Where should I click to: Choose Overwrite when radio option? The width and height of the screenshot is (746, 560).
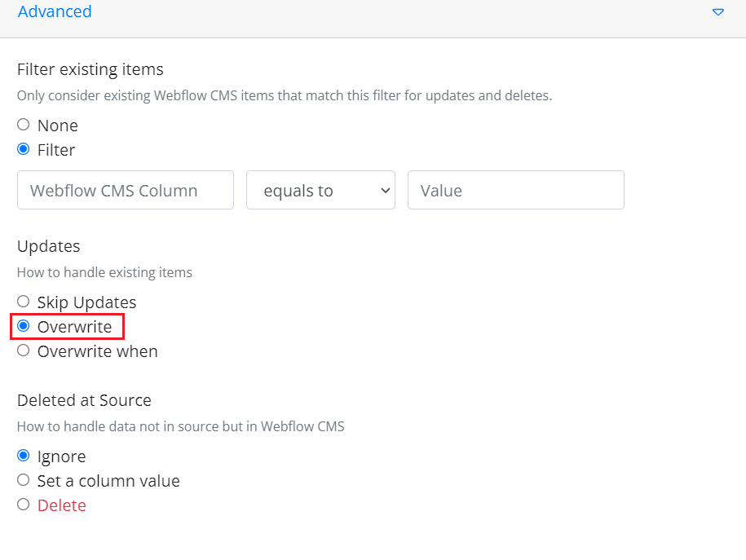pos(24,351)
